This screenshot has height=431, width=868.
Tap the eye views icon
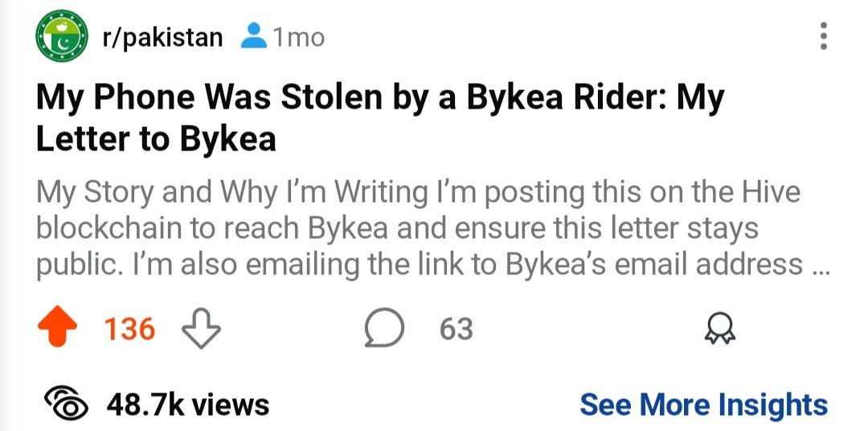67,404
